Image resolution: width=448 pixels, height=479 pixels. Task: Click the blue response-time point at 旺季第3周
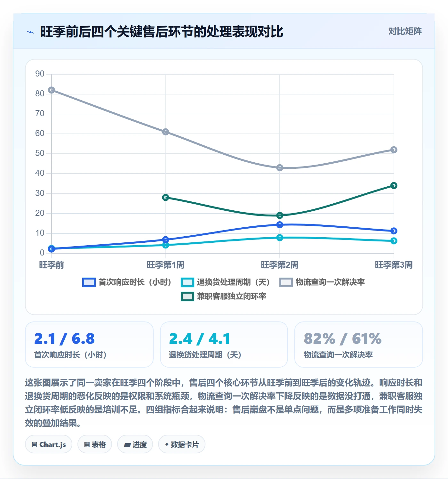click(394, 231)
